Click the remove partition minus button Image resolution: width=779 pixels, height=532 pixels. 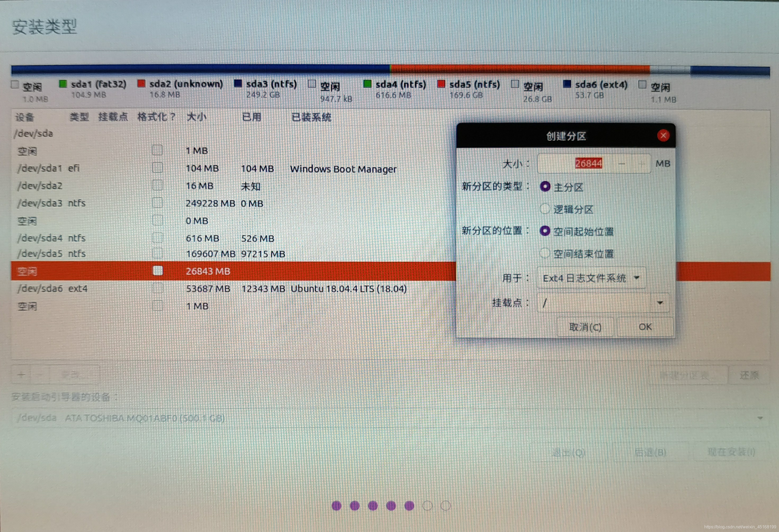[40, 374]
